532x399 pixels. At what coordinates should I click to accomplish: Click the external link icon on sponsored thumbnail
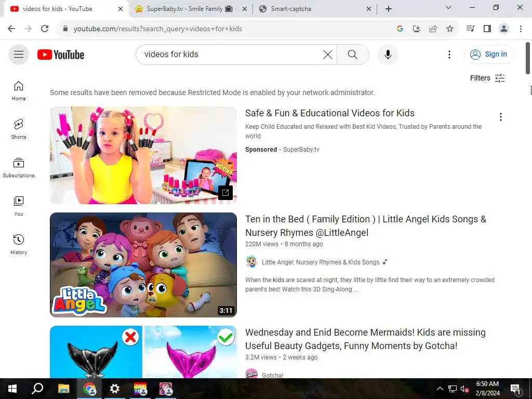click(x=225, y=193)
